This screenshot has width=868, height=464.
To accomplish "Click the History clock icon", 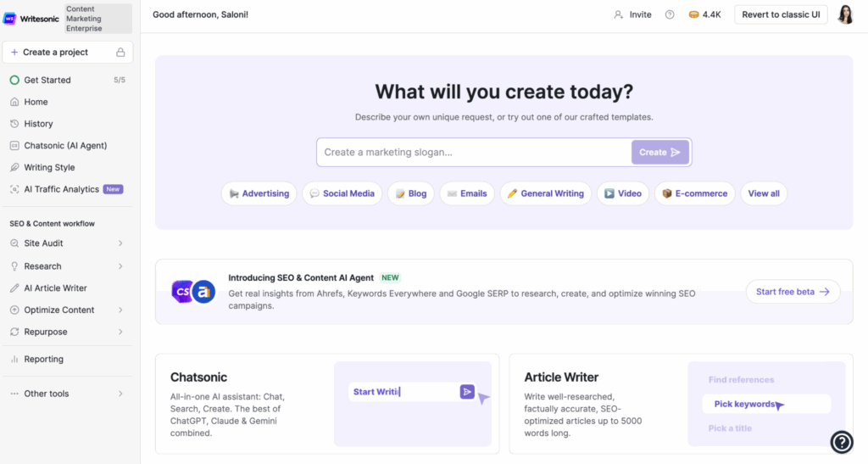I will pos(14,124).
